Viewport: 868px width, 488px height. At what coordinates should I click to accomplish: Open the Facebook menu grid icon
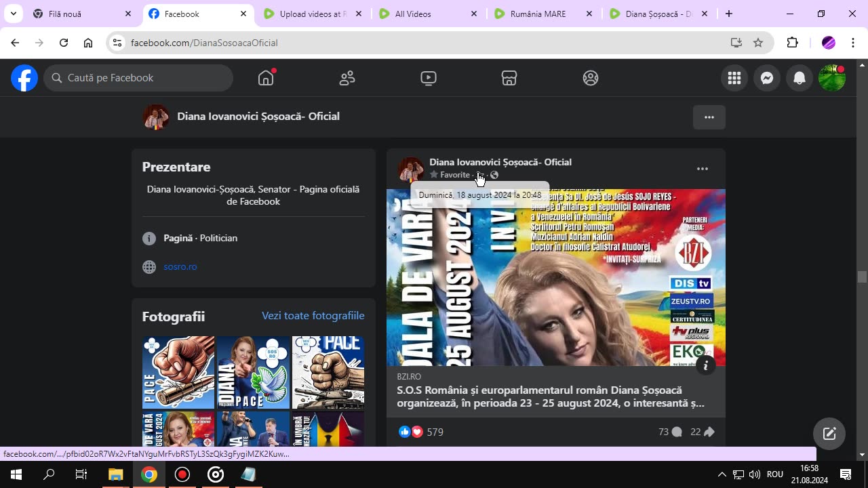734,78
